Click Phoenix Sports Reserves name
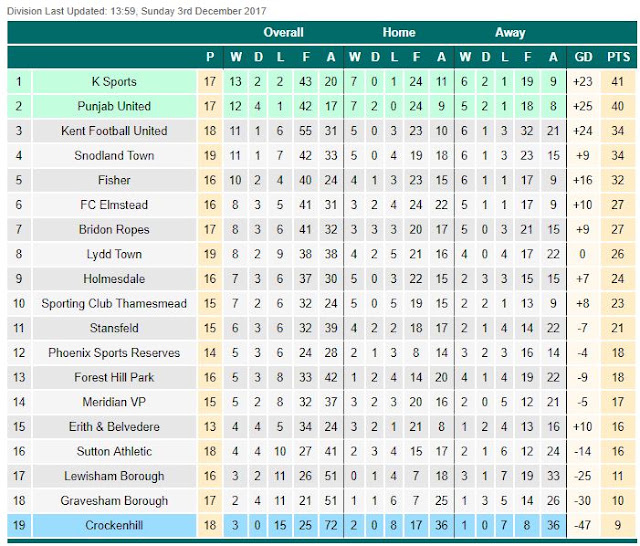This screenshot has height=546, width=640. coord(114,353)
